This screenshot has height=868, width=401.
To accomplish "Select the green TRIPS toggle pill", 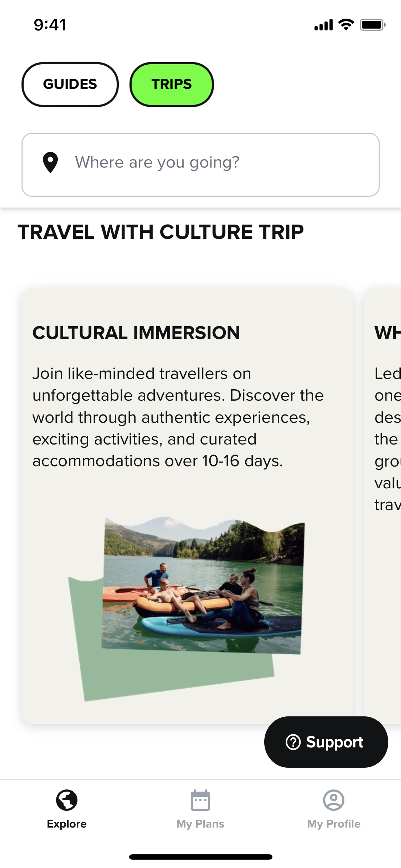I will click(x=171, y=84).
